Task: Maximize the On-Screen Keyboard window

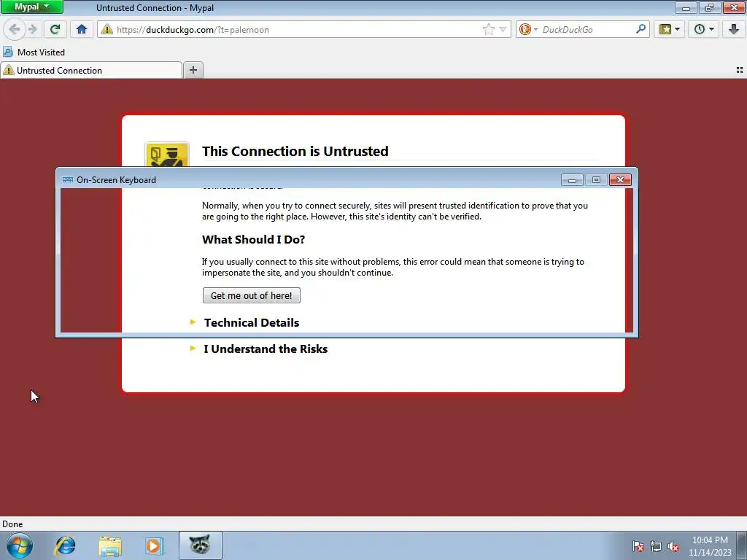Action: (596, 179)
